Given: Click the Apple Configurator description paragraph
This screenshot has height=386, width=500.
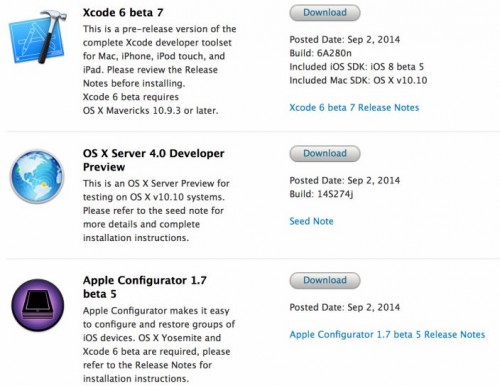Looking at the screenshot, I should pyautogui.click(x=159, y=345).
